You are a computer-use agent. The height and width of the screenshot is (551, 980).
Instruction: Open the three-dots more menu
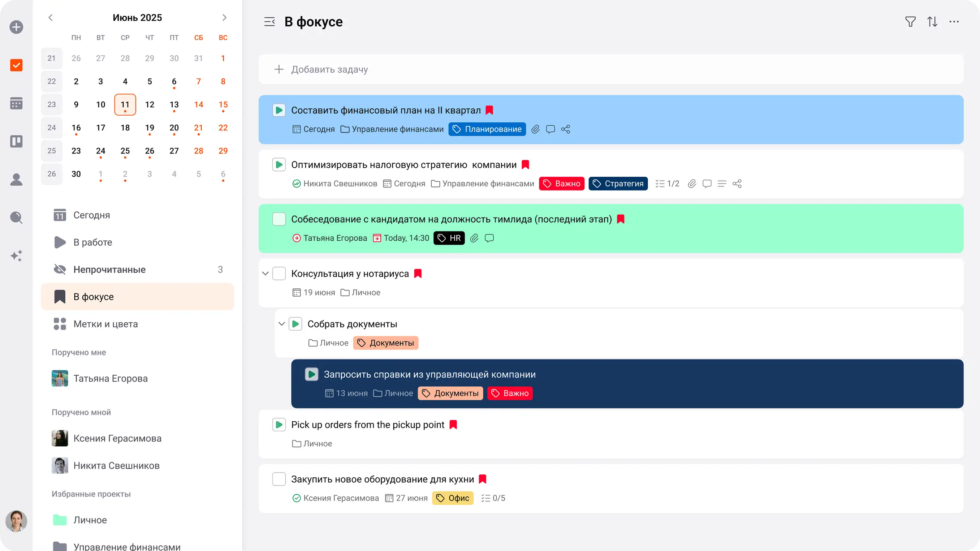(954, 22)
